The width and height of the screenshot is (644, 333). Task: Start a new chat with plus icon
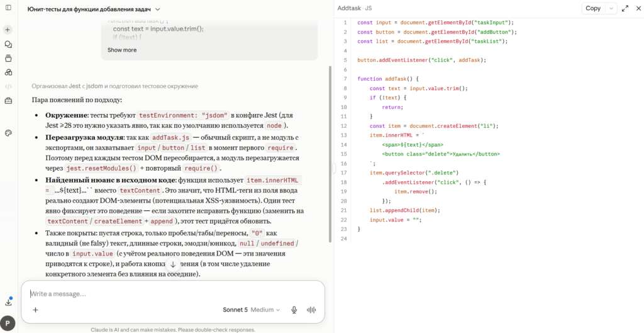[x=8, y=30]
